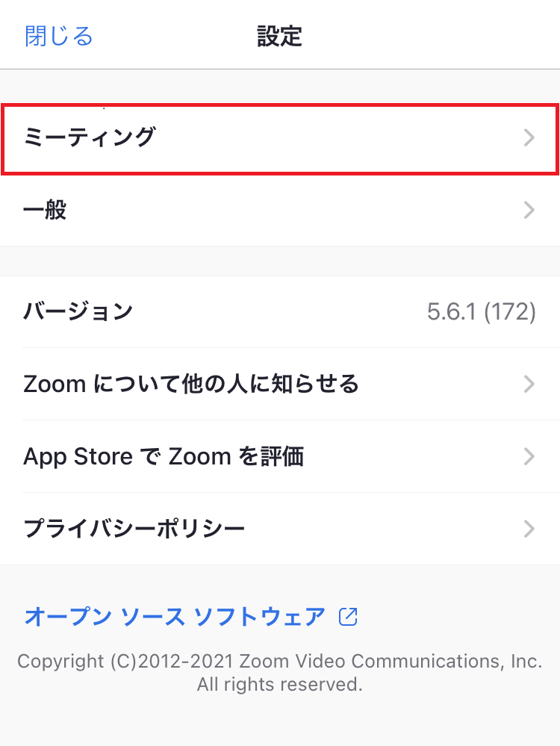Click the Zoom copyright notice text

click(x=279, y=662)
